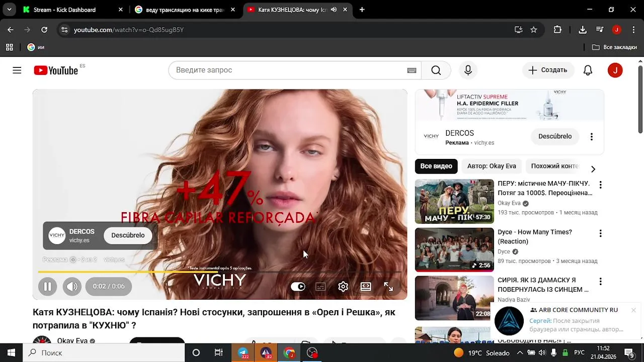Open Chrome downloads icon
The image size is (644, 362).
click(583, 30)
